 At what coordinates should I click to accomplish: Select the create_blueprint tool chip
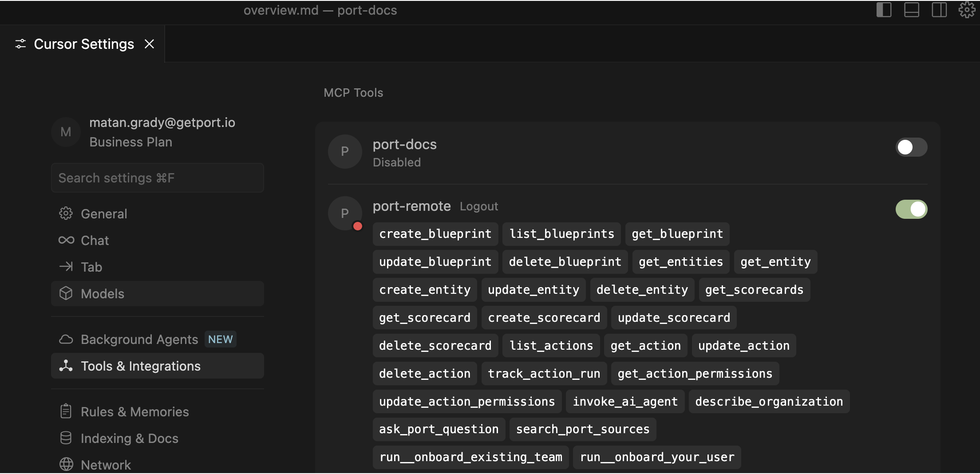[435, 234]
